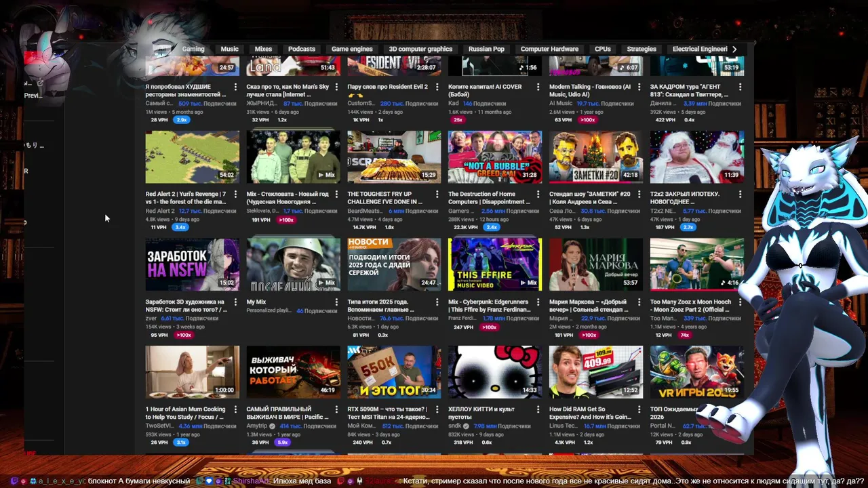Open title 'How Did RAM Get So Expensive?'
The height and width of the screenshot is (488, 868).
click(x=590, y=413)
